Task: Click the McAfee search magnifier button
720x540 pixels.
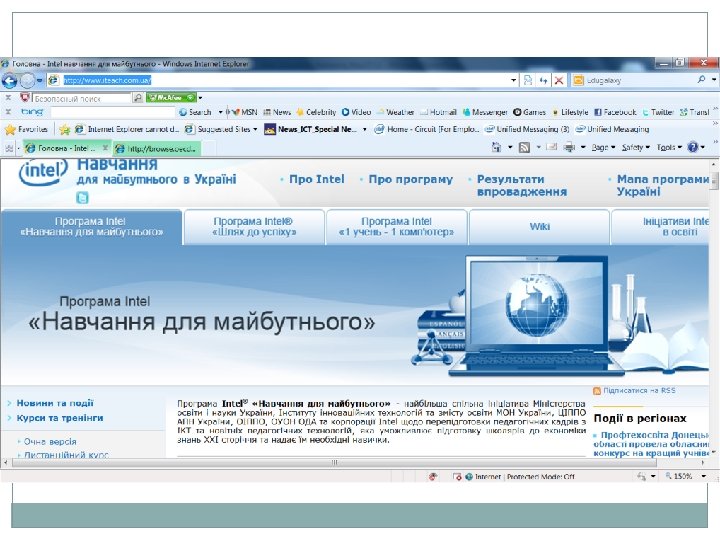Action: (x=137, y=98)
